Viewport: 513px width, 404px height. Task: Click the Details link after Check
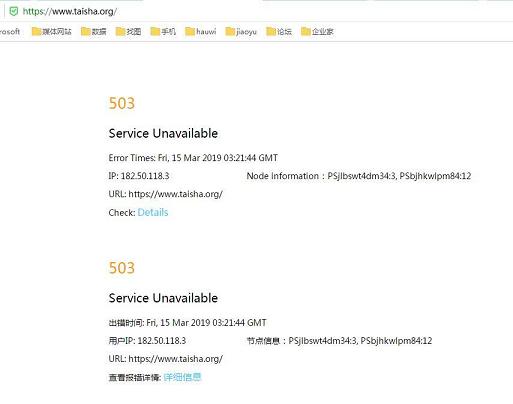(153, 212)
